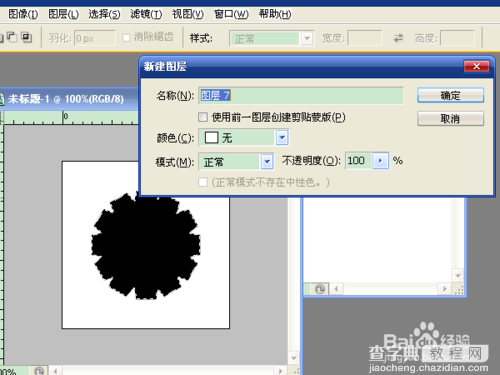Open the 滤镜(T) menu
Image resolution: width=500 pixels, height=375 pixels.
(x=146, y=14)
